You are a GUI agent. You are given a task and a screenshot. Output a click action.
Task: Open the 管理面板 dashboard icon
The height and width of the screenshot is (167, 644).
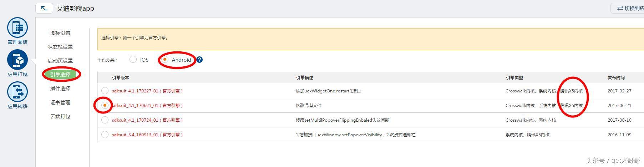point(17,28)
